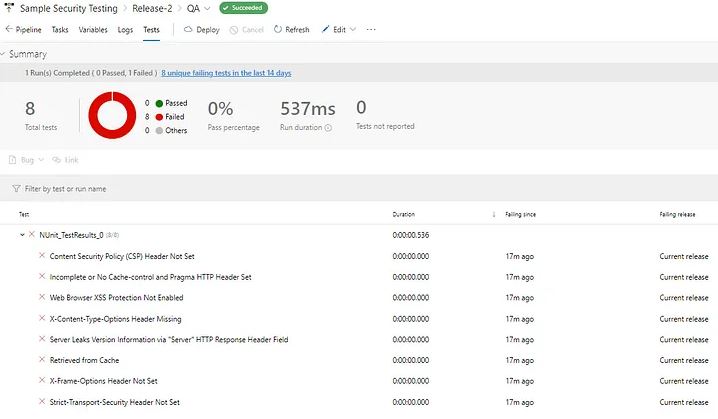
Task: Click the Deploy cloud icon
Action: (188, 29)
